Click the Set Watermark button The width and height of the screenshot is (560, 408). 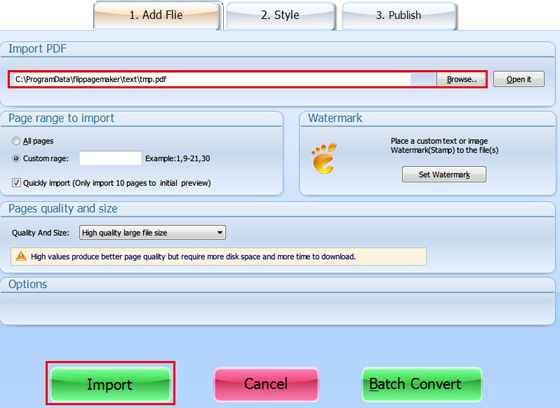click(444, 174)
